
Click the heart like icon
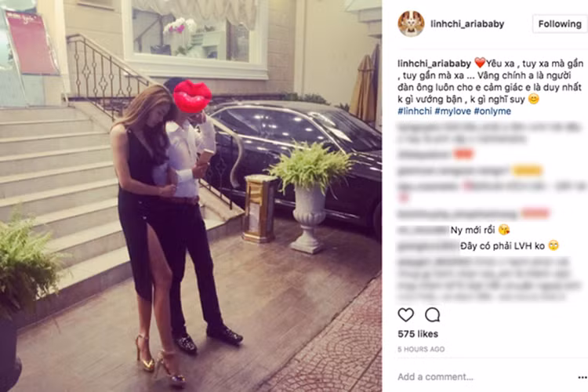coord(405,314)
